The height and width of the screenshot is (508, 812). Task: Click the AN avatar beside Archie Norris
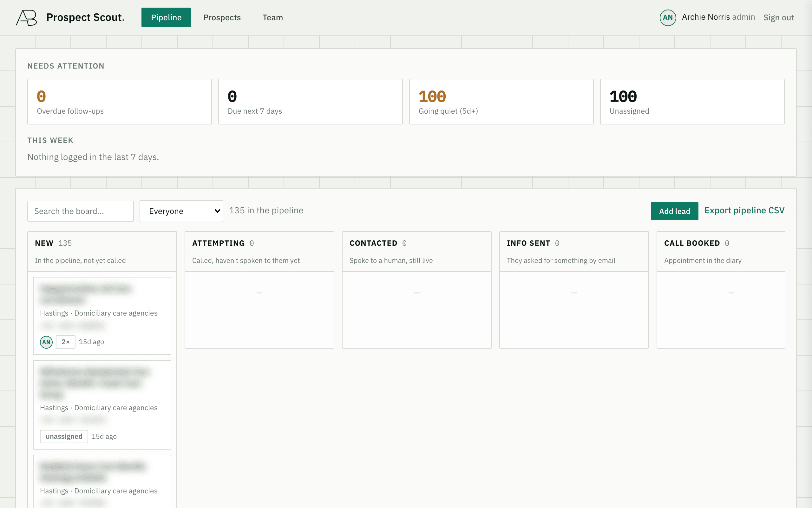668,17
